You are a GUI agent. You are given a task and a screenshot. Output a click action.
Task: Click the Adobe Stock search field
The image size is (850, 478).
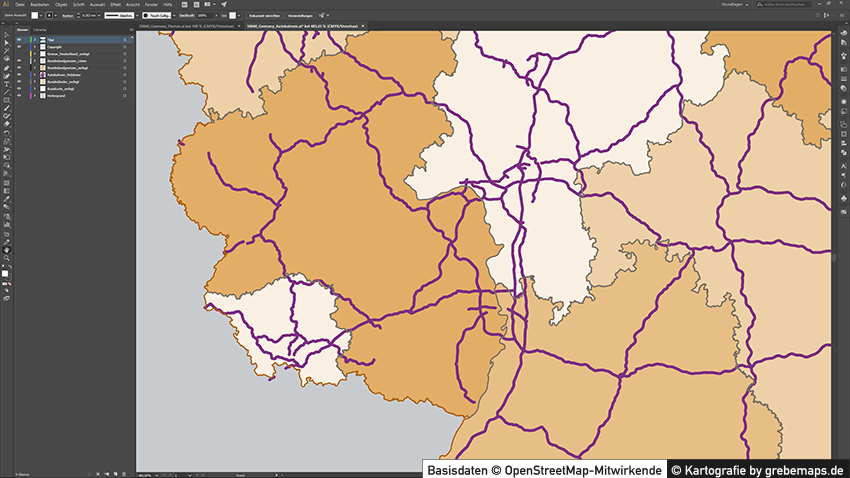[790, 4]
